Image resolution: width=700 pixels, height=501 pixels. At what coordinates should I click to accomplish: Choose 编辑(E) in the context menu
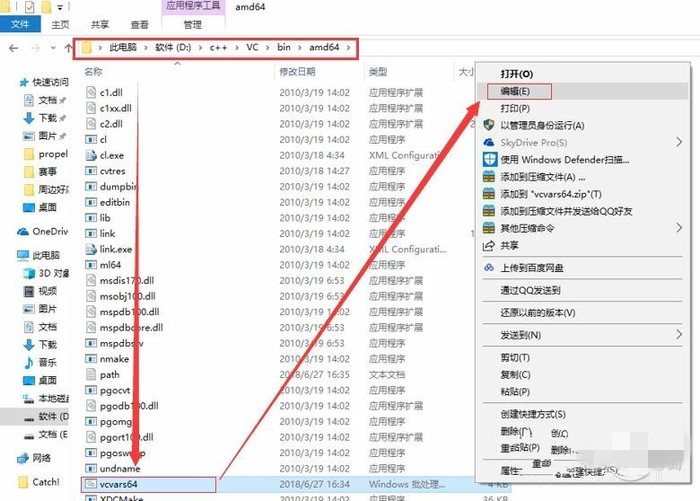click(515, 91)
